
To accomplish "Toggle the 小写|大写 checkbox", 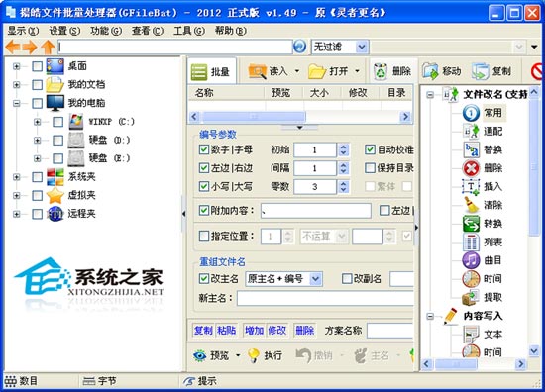I will click(204, 186).
